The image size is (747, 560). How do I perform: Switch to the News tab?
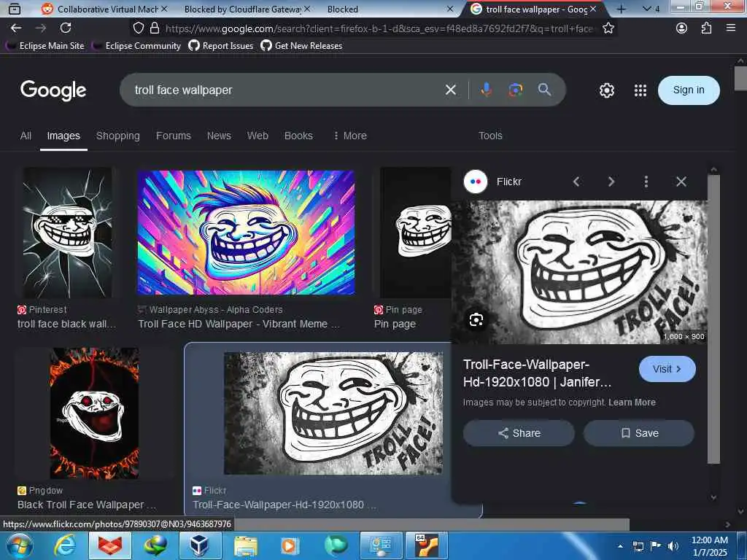(219, 136)
